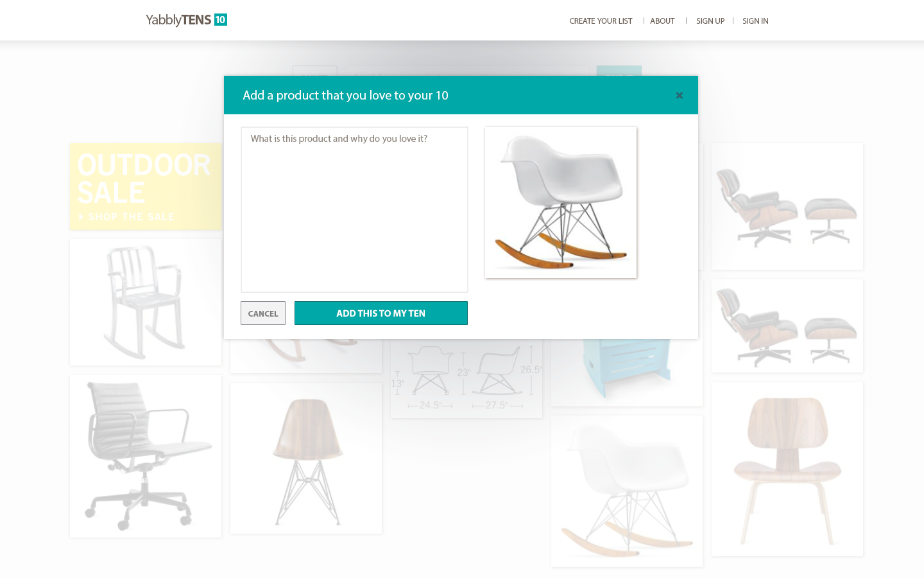
Task: Select the white rocking chair image in dialog
Action: [561, 203]
